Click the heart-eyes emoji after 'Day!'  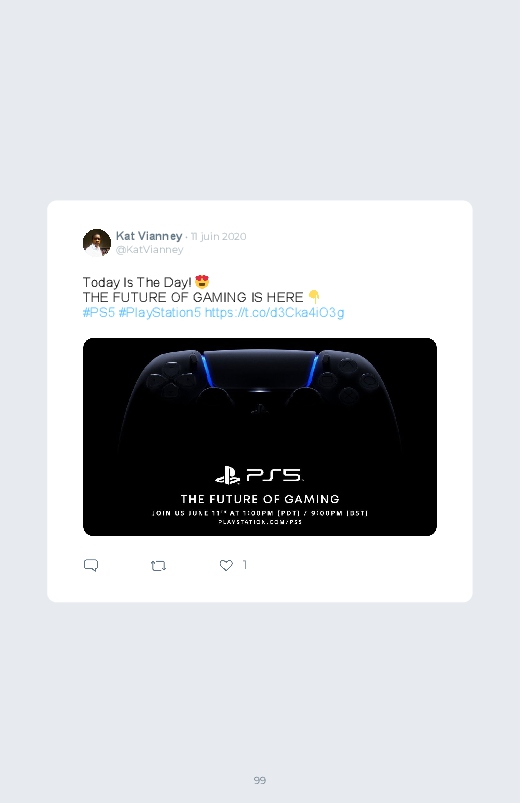[202, 282]
